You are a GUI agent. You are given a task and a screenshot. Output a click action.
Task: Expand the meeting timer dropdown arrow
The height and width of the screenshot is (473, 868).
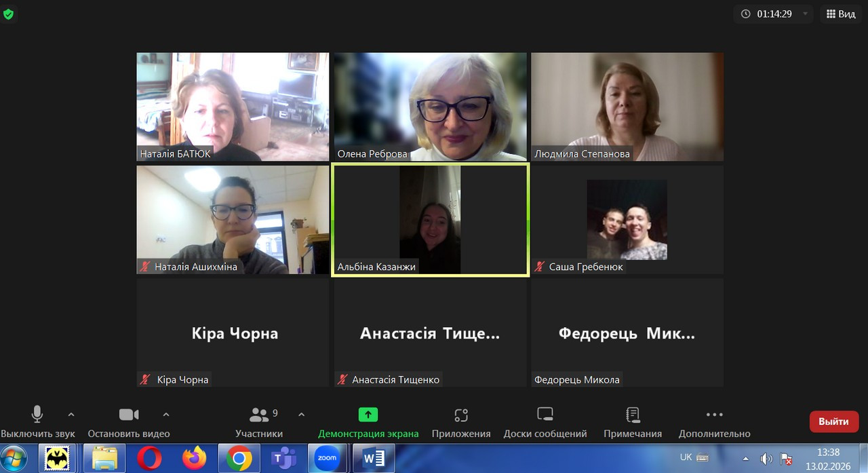pos(806,14)
